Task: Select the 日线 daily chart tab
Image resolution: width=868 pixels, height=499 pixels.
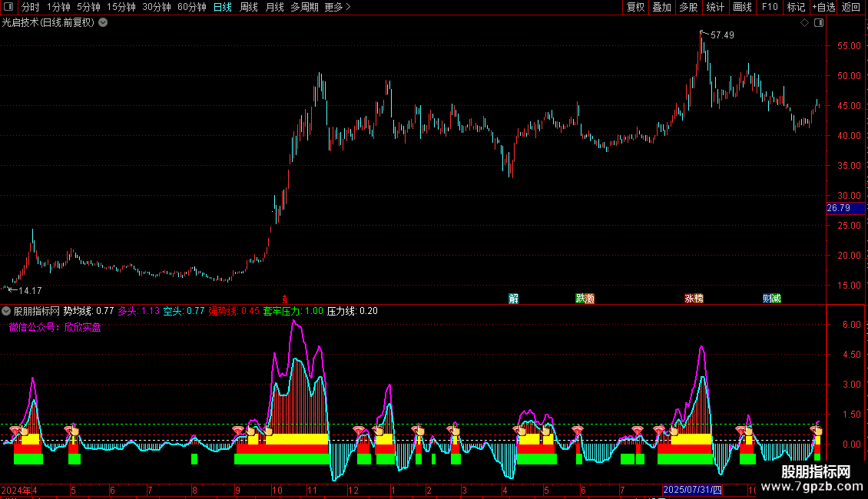Action: point(223,7)
